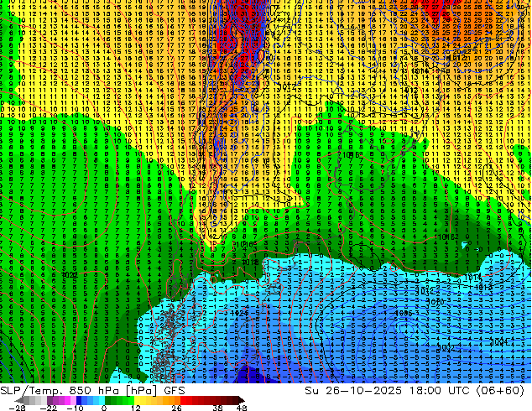
Task: Click the "0" label under the color scale
Action: 104,408
